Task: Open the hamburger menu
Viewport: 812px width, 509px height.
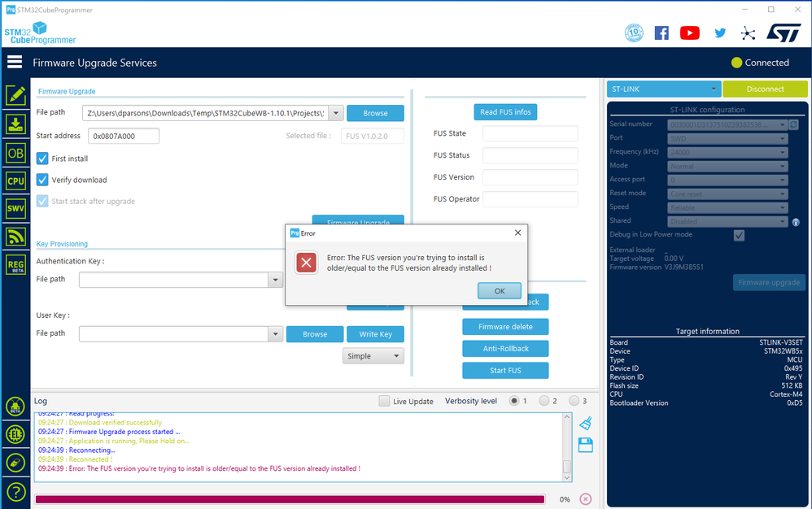Action: point(15,62)
